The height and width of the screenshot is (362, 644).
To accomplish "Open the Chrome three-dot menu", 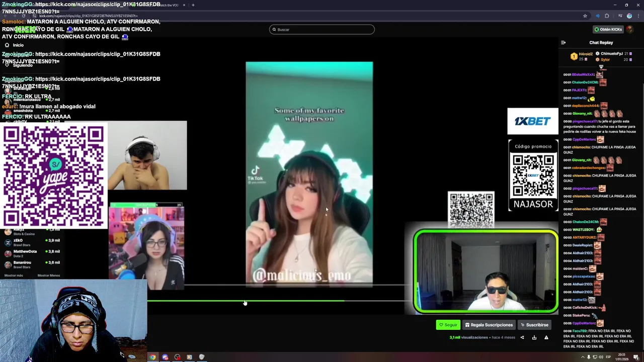I will coord(638,16).
